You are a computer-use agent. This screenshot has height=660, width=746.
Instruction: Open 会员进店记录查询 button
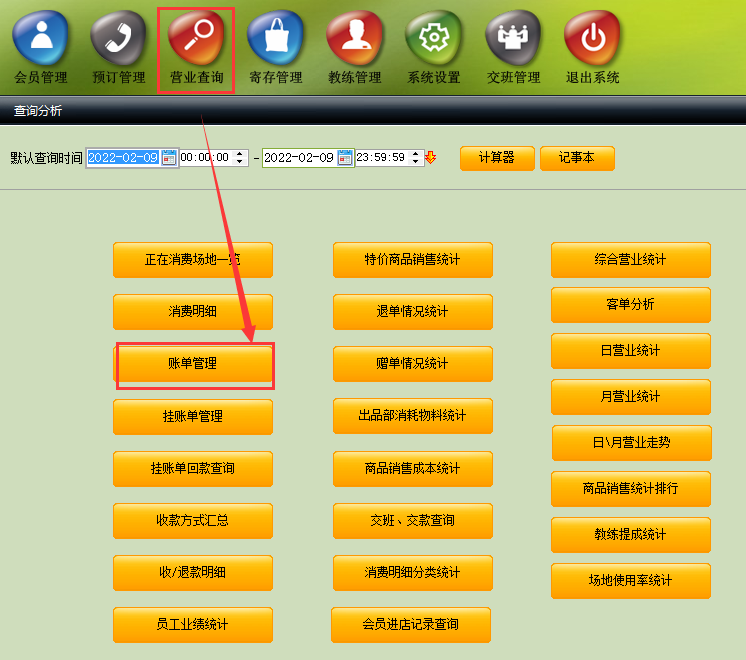pyautogui.click(x=411, y=624)
